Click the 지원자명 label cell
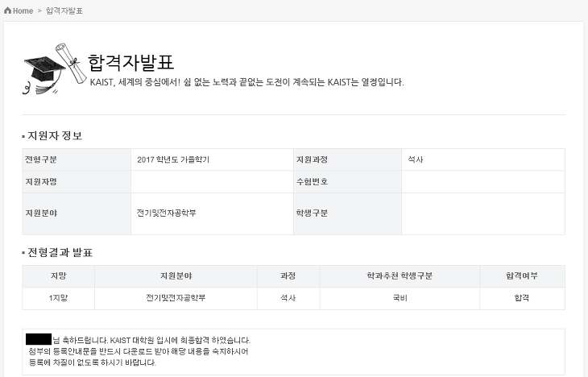 [77, 182]
